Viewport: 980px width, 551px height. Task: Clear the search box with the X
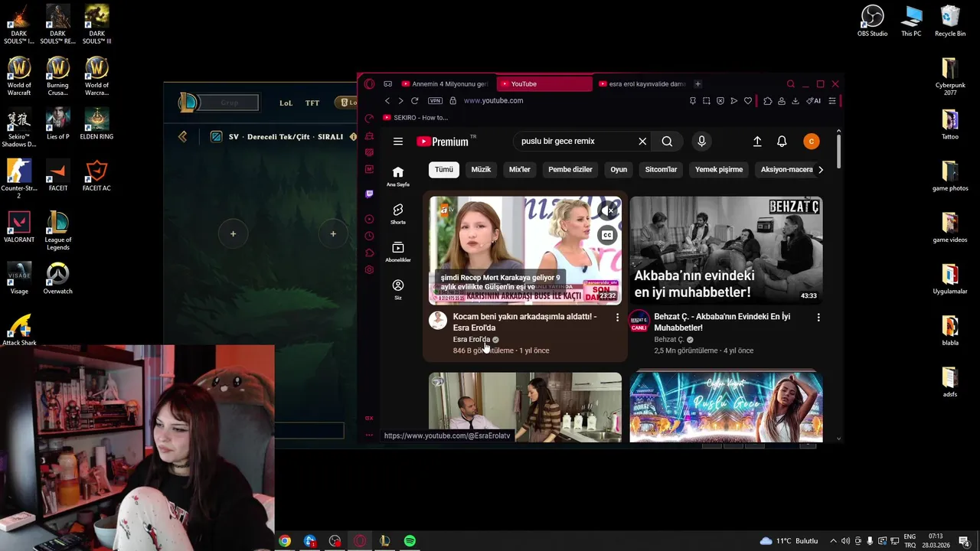[642, 142]
